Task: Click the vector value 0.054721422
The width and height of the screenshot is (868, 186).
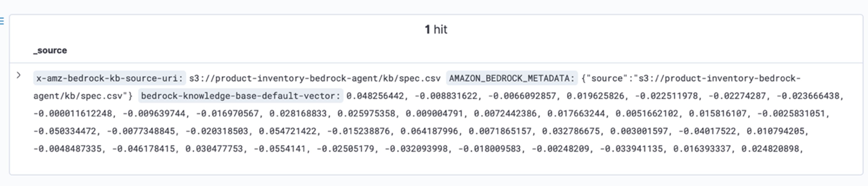Action: click(x=288, y=131)
